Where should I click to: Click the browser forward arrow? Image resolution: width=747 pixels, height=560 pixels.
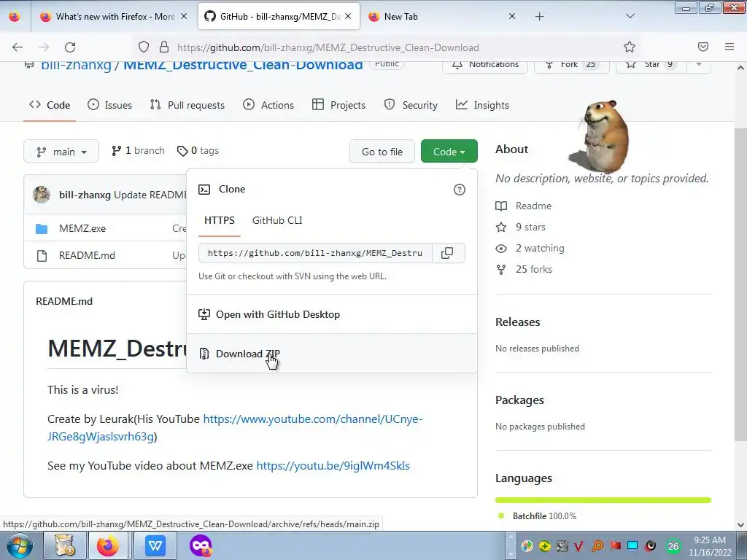point(44,47)
